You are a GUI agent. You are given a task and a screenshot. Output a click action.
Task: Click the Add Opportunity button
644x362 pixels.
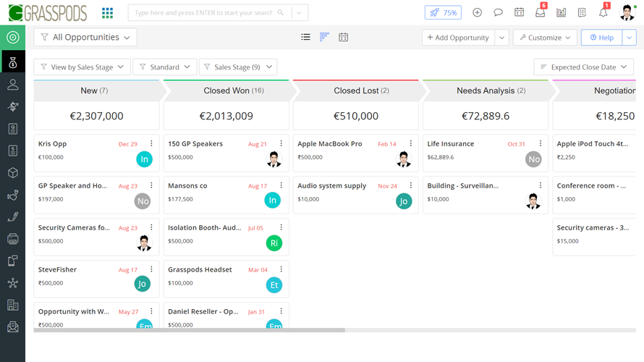tap(458, 38)
